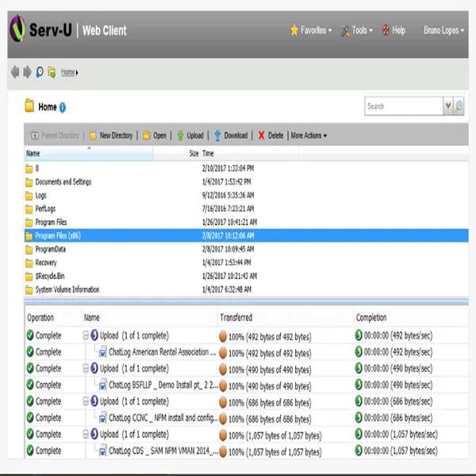Click the Transferred column header

[286, 317]
